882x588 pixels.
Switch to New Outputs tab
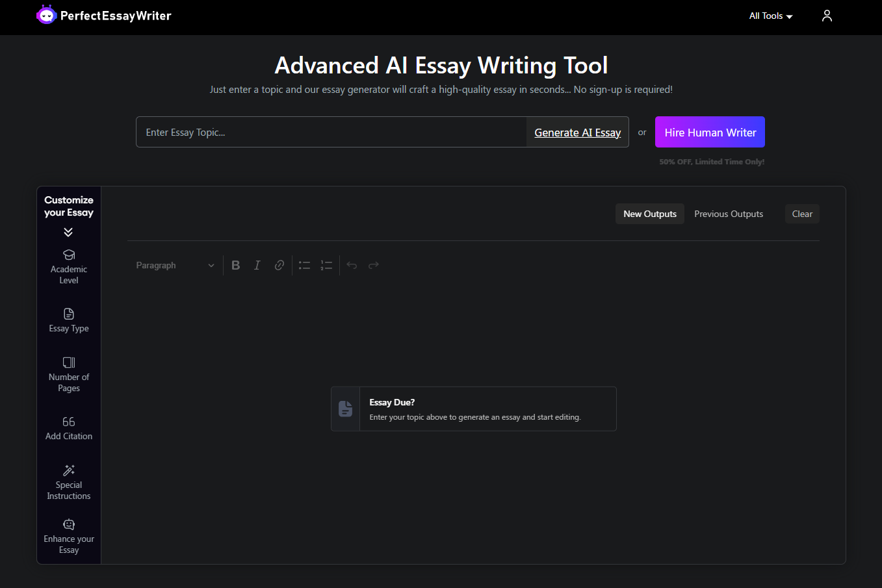coord(650,214)
